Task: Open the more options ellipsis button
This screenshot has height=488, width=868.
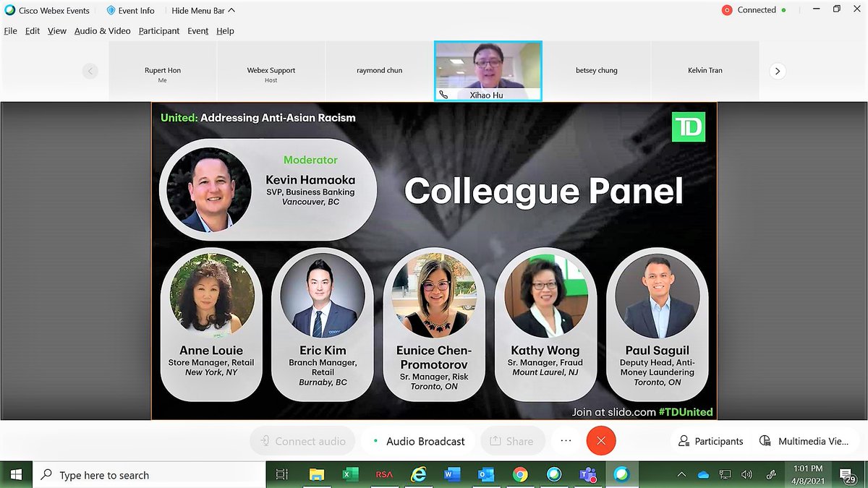Action: pyautogui.click(x=566, y=441)
